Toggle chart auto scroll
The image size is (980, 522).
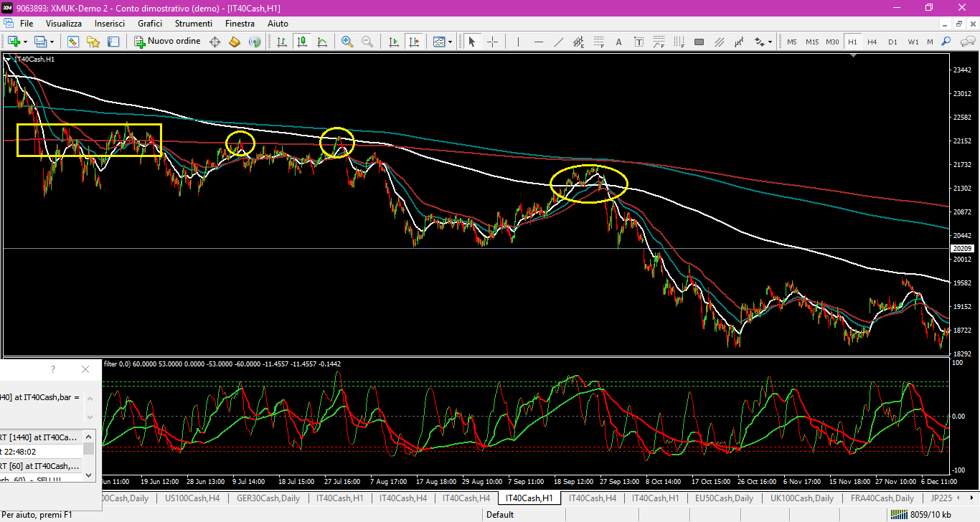point(393,42)
